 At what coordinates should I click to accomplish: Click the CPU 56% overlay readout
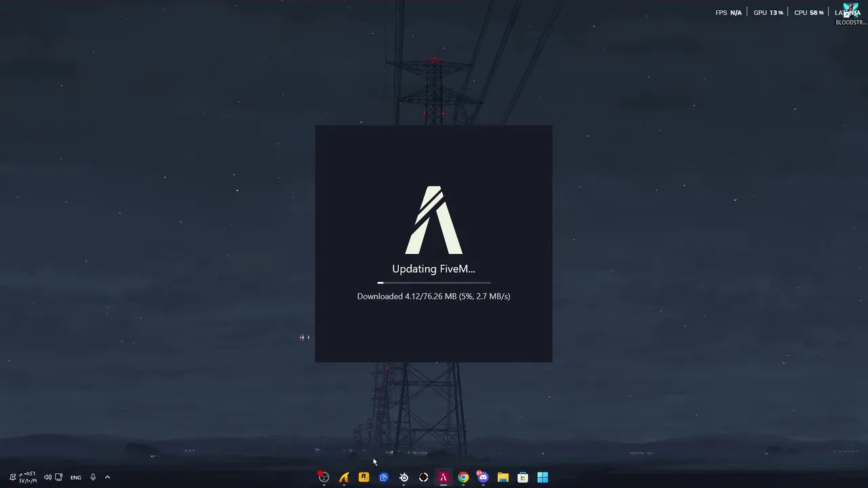[809, 12]
